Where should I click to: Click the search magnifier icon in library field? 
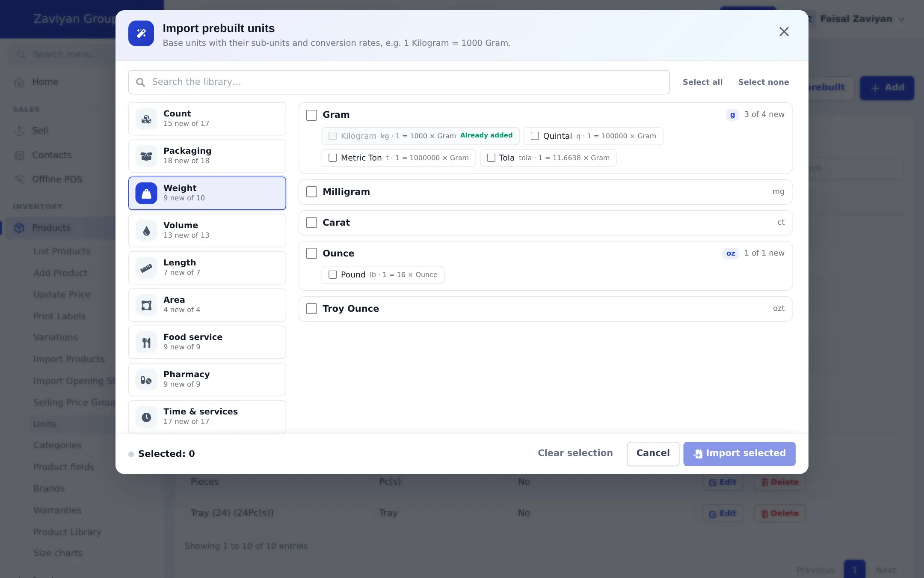click(140, 82)
